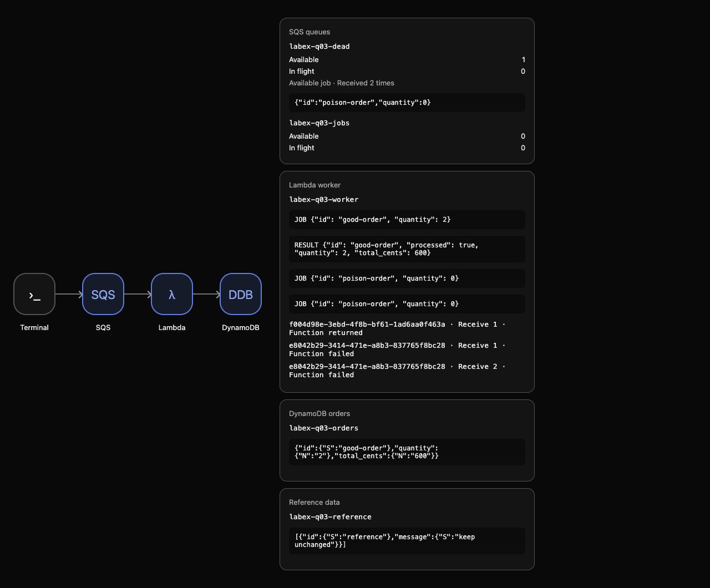This screenshot has width=710, height=588.
Task: Select the reference 'keep unchanged' JSON item
Action: tap(407, 541)
